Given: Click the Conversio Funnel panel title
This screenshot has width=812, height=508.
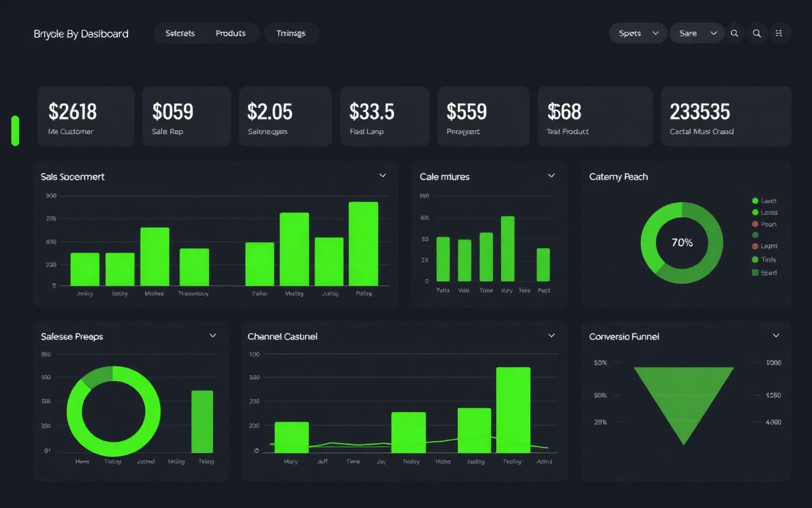Looking at the screenshot, I should coord(624,337).
